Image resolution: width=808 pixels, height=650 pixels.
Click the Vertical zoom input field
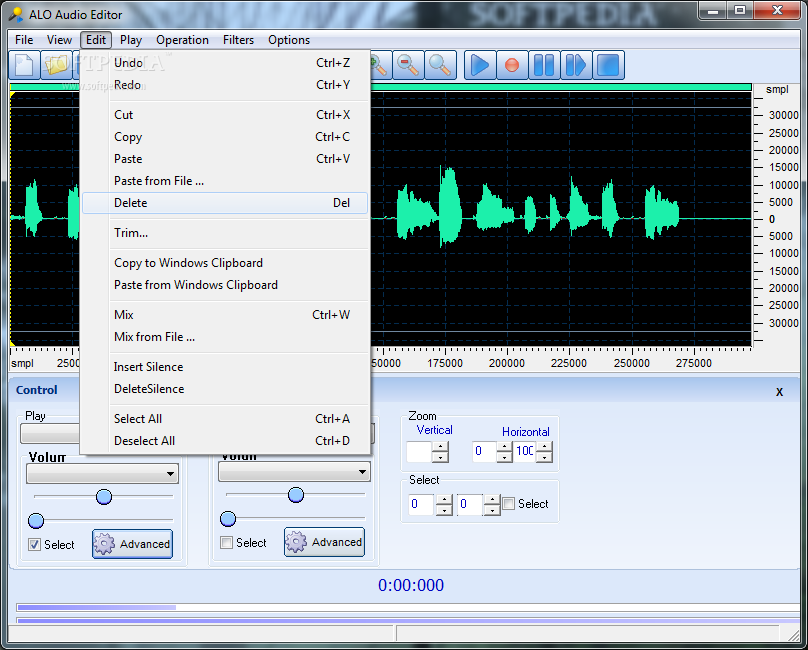pyautogui.click(x=419, y=452)
